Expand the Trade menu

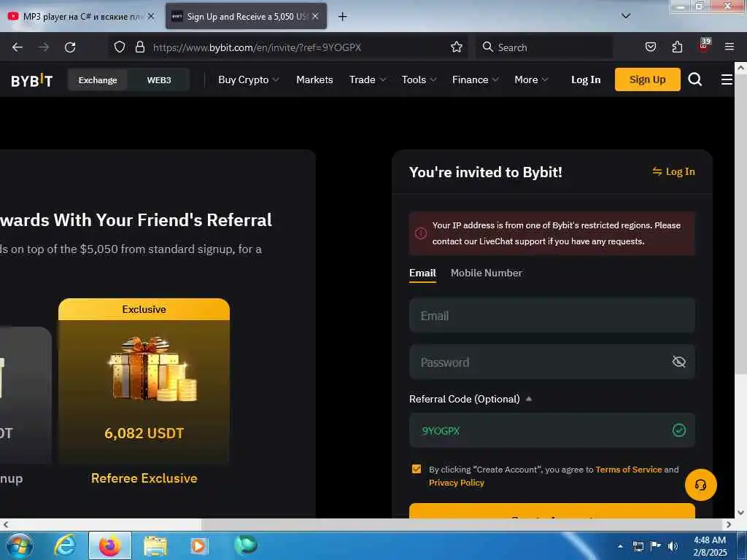pyautogui.click(x=368, y=79)
